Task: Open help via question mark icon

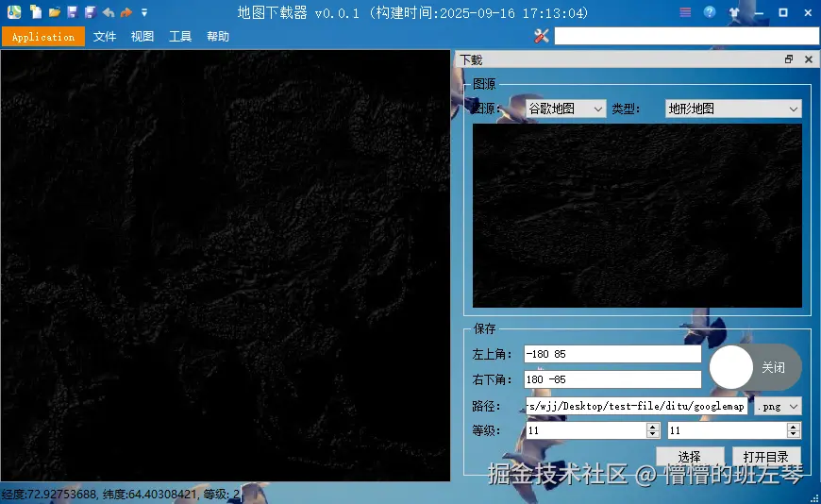Action: point(710,12)
